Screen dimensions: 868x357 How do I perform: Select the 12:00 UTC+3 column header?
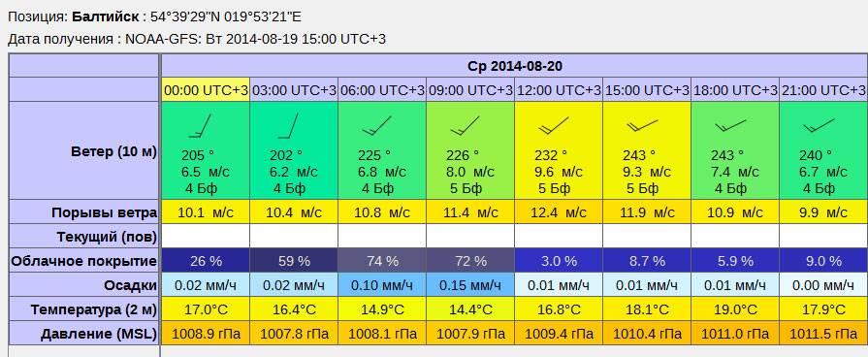click(x=559, y=89)
